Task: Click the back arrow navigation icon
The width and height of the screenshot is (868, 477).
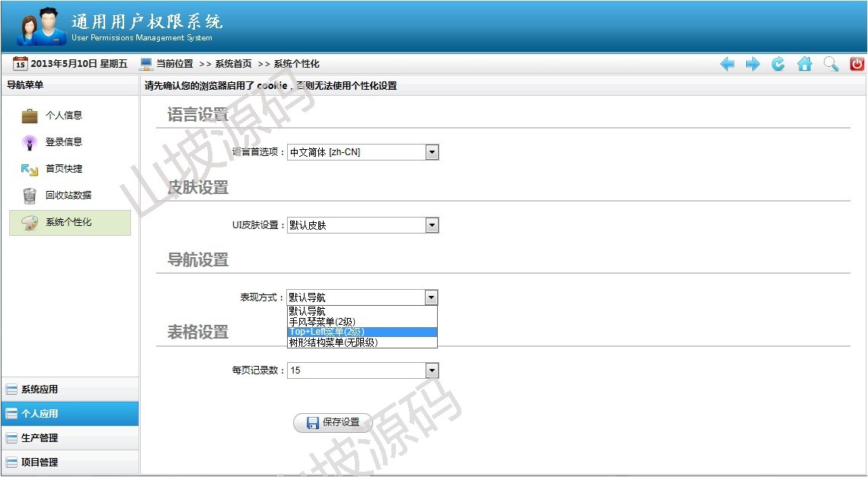Action: pos(727,64)
